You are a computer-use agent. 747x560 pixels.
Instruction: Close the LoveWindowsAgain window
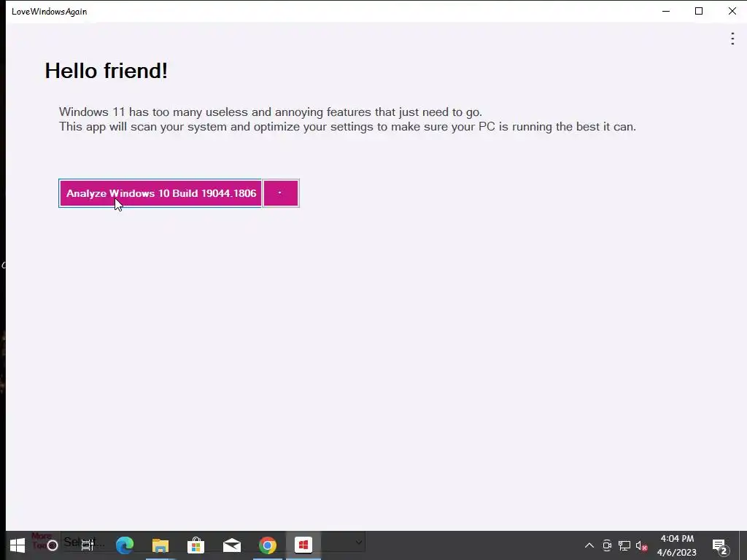[732, 11]
